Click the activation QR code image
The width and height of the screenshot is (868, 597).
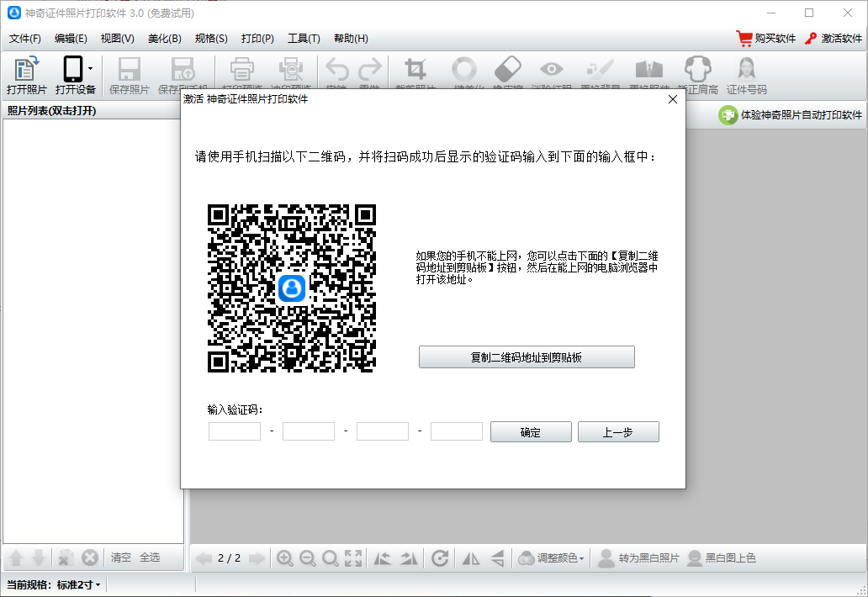pyautogui.click(x=292, y=288)
